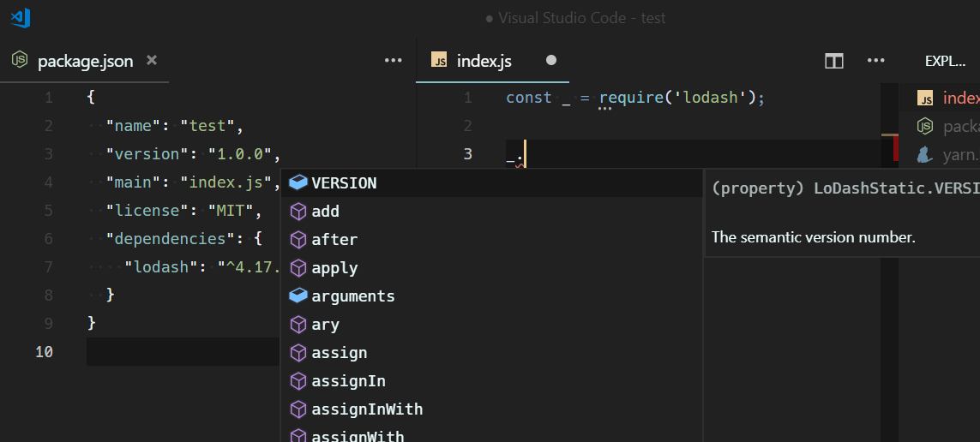Close the package.json tab
Screen dimensions: 980x442
pyautogui.click(x=151, y=60)
